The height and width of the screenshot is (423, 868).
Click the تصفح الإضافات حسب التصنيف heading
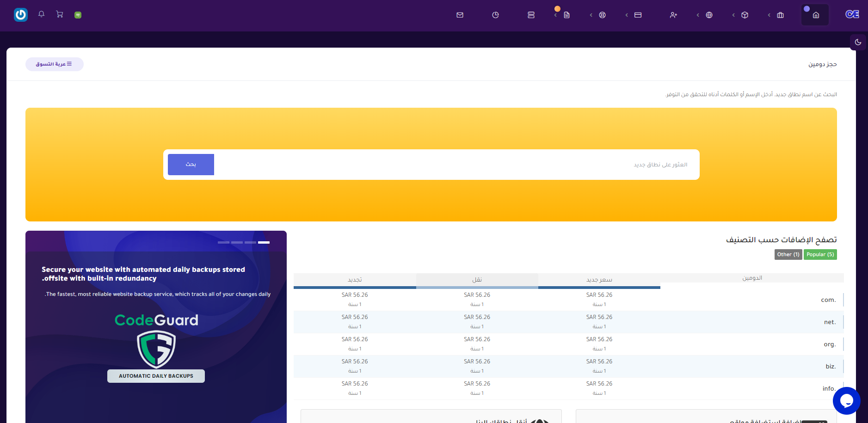click(781, 239)
